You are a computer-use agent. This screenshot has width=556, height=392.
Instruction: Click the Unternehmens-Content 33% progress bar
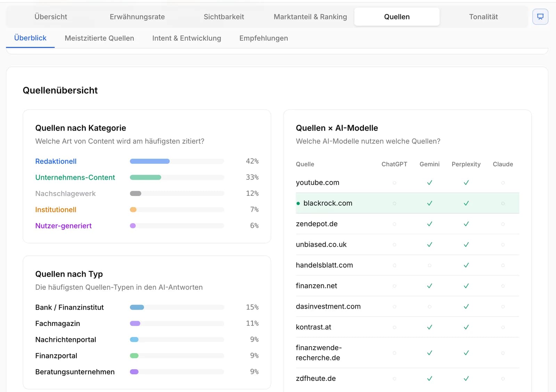tap(177, 177)
